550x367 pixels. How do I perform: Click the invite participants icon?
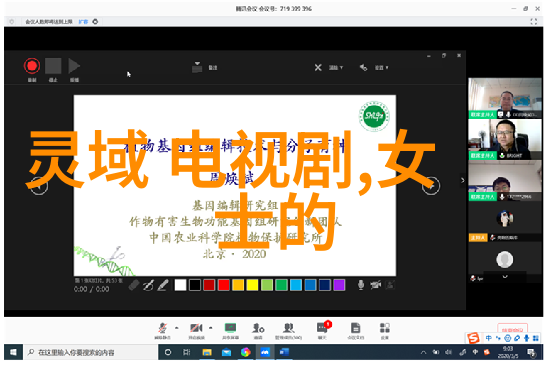(258, 331)
